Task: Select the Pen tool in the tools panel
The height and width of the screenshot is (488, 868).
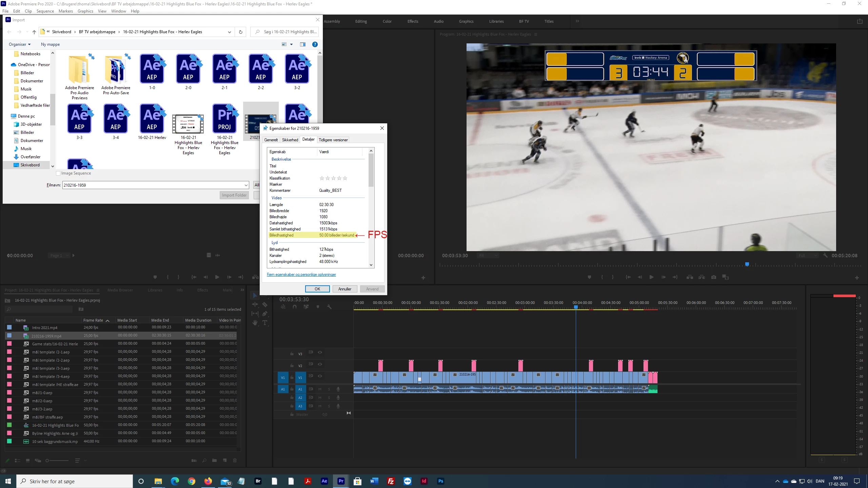Action: click(265, 313)
